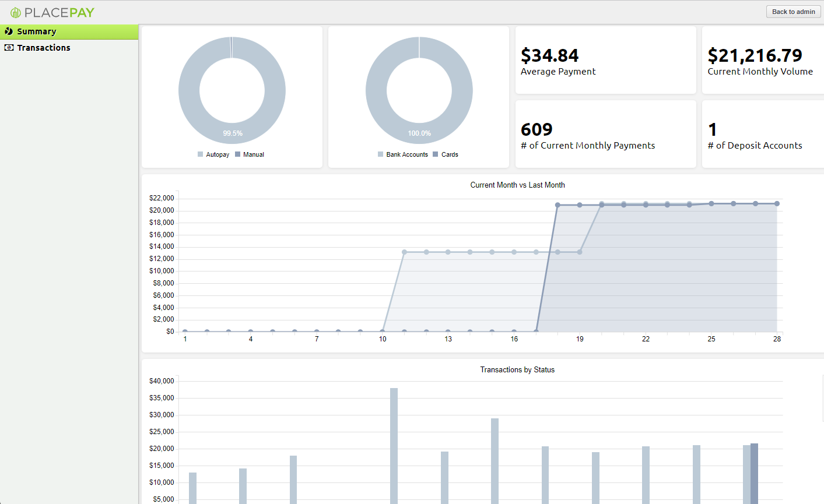Click the PlacePay logo icon
Viewport: 824px width, 504px height.
16,12
